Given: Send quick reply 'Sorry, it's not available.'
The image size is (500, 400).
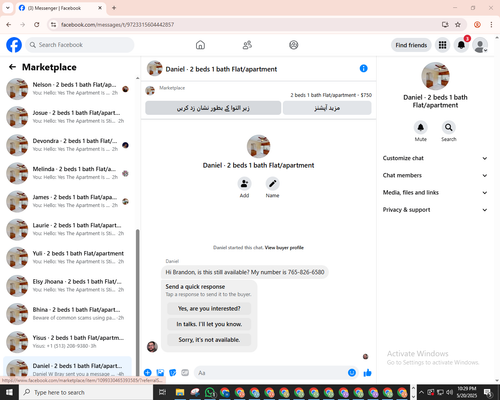Looking at the screenshot, I should coord(209,340).
